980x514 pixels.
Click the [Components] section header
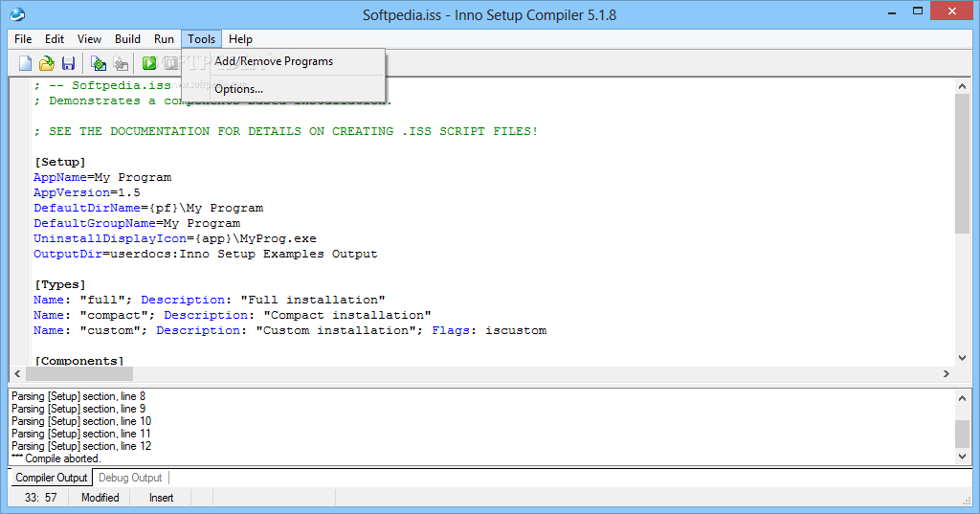click(79, 361)
